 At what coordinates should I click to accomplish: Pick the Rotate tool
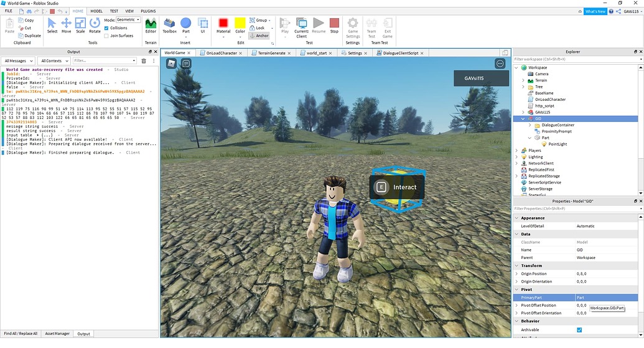(95, 26)
